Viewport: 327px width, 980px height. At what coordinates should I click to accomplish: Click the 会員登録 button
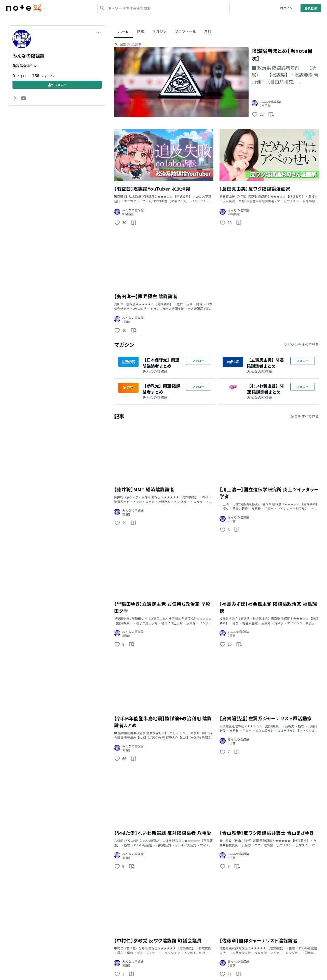pos(311,8)
